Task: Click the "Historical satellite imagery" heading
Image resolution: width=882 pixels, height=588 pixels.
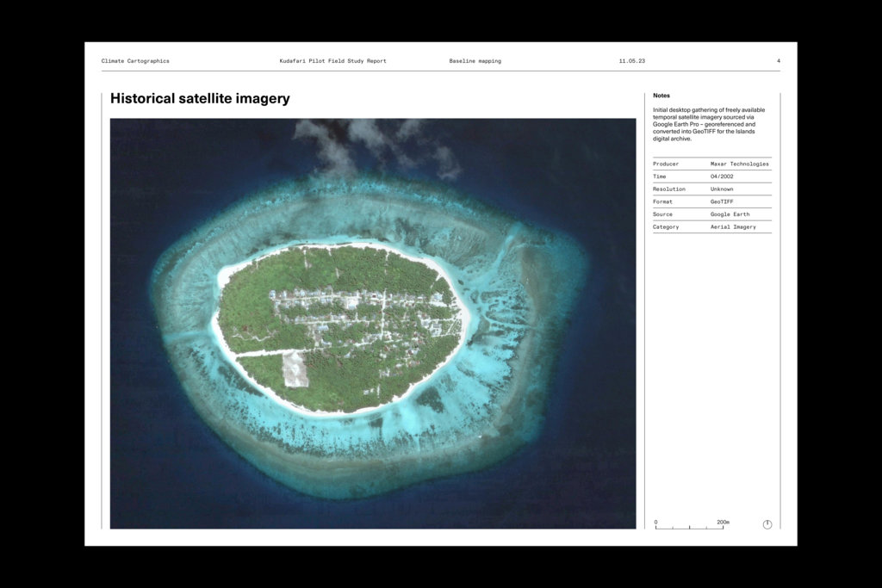Action: [x=200, y=99]
